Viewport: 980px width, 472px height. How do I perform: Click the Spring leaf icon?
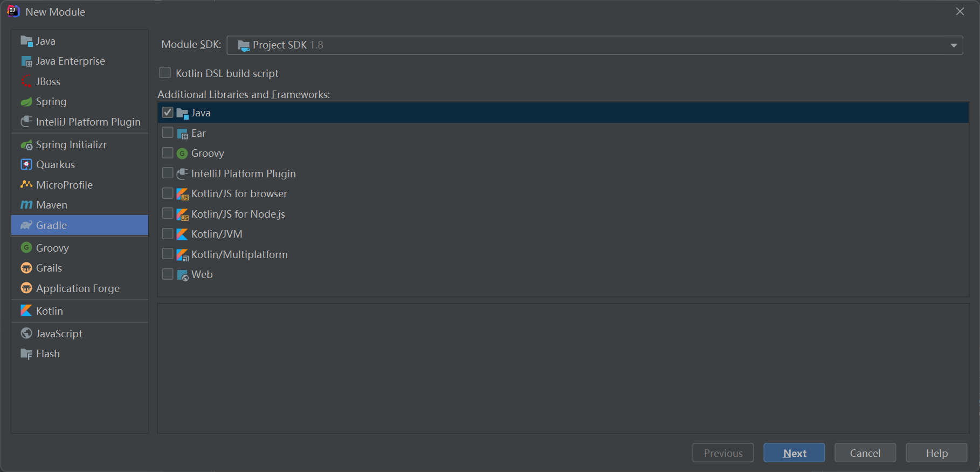tap(26, 102)
